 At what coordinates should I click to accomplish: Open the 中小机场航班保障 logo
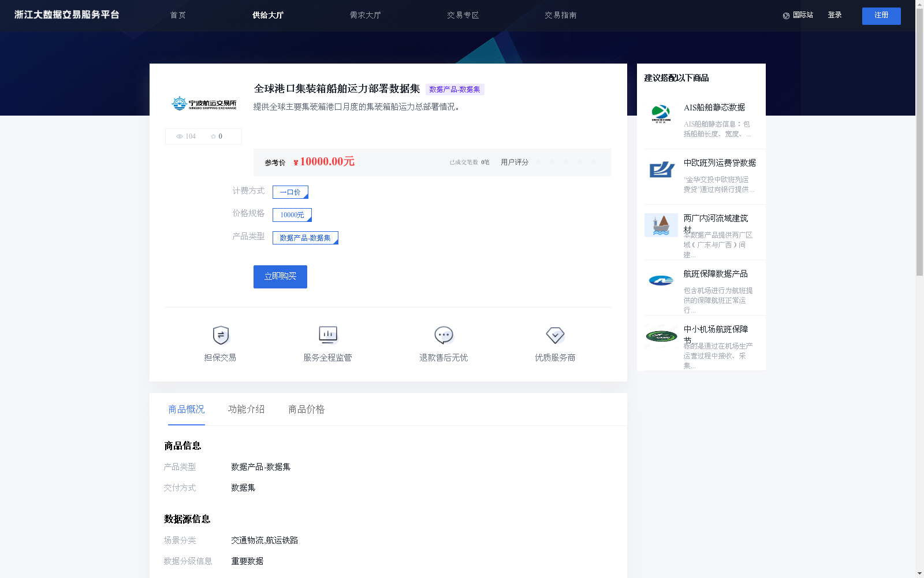point(661,336)
